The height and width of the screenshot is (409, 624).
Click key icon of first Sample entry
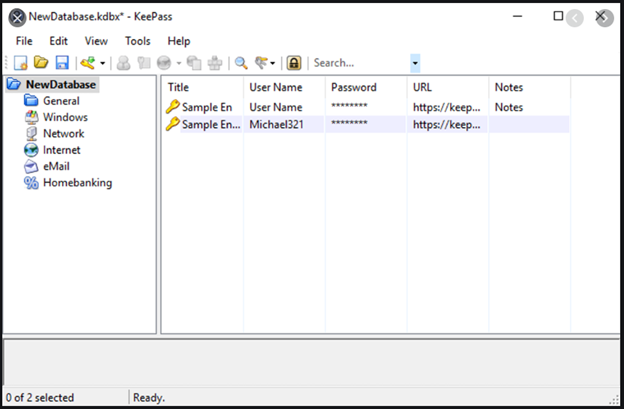(173, 107)
